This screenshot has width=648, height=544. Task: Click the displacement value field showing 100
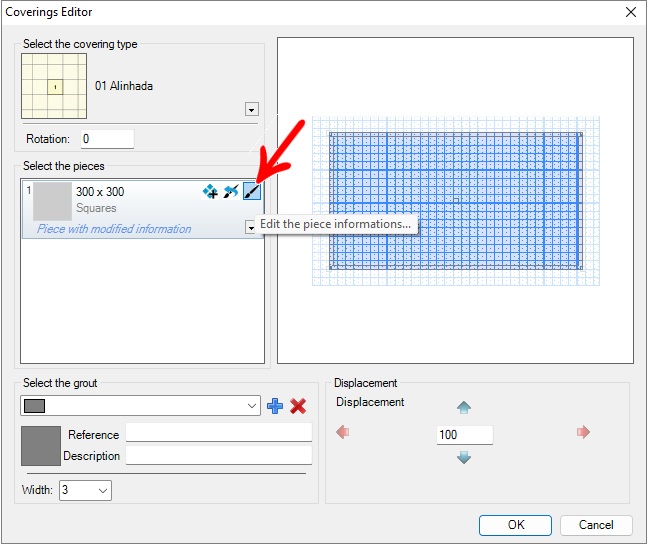click(x=465, y=435)
